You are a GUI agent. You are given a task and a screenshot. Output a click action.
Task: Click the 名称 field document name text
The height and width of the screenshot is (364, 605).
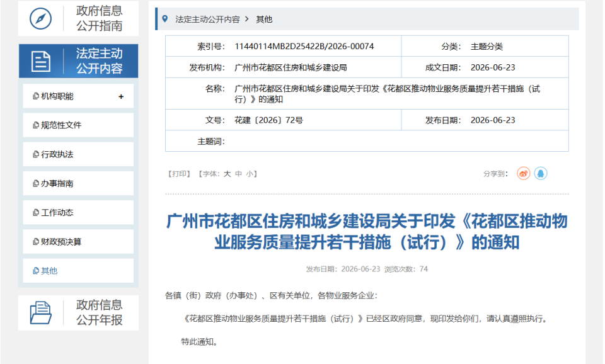[x=387, y=94]
